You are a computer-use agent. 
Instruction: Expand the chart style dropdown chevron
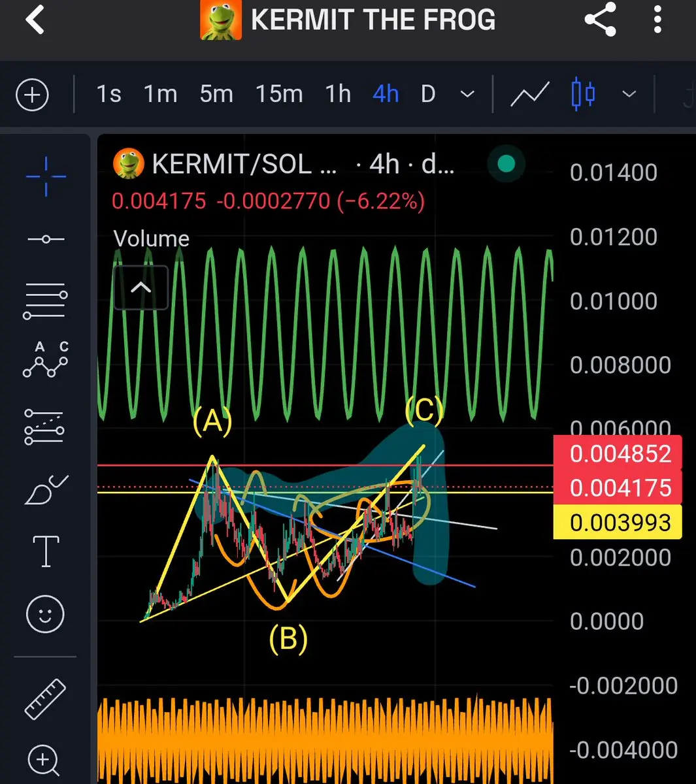[629, 95]
